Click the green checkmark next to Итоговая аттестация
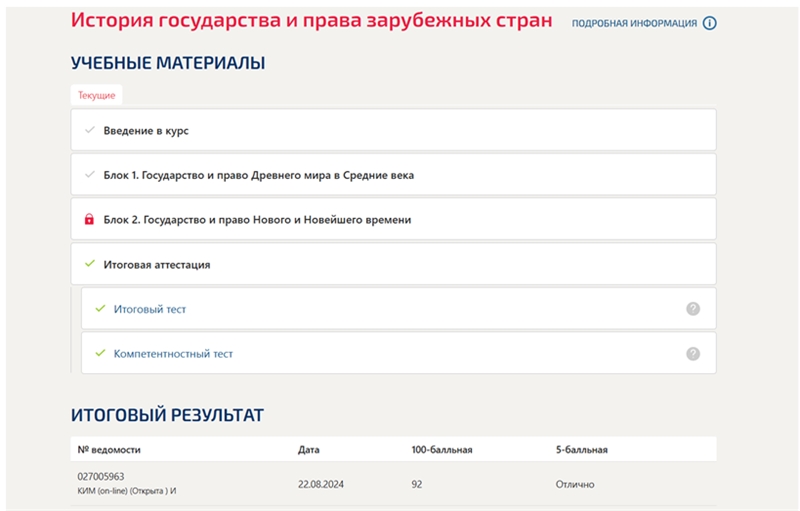This screenshot has width=800, height=511. pyautogui.click(x=90, y=264)
